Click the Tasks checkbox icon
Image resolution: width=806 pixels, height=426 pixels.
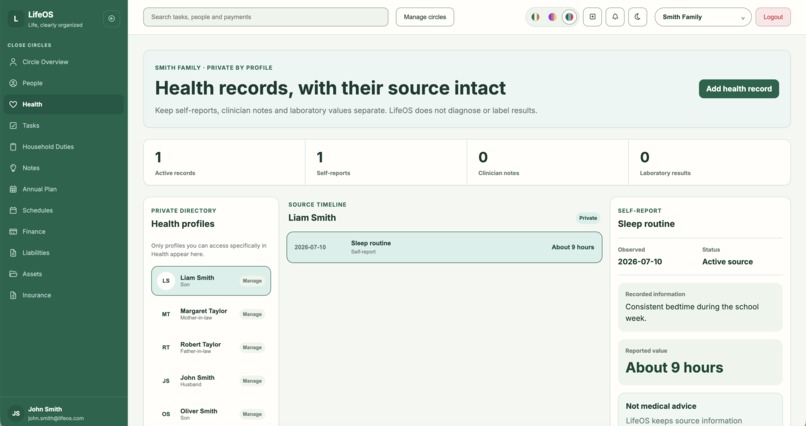13,125
